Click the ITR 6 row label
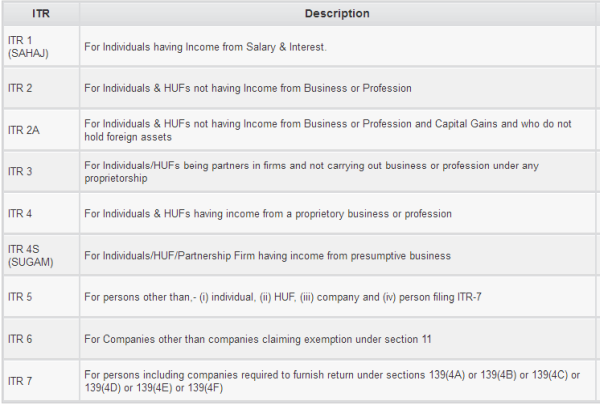 20,339
